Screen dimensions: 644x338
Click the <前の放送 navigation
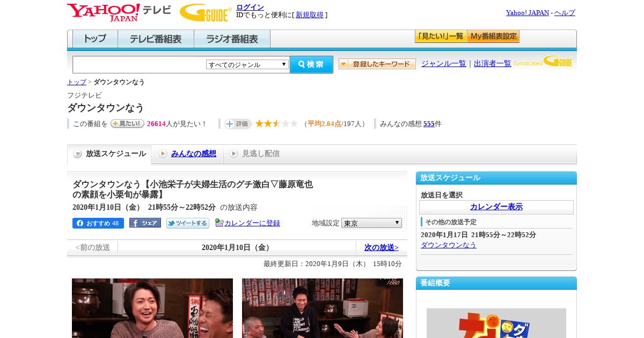93,247
